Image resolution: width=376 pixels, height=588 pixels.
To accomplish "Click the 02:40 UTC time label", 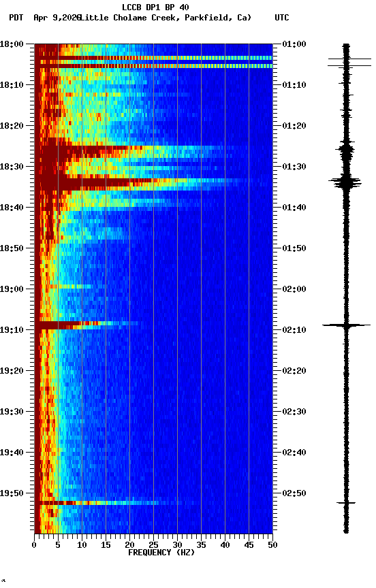I will coord(294,453).
